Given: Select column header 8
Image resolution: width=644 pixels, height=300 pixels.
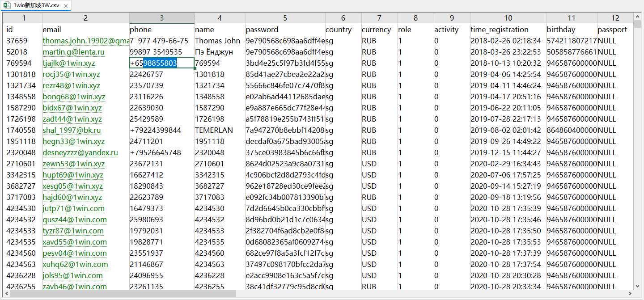Looking at the screenshot, I should [415, 18].
